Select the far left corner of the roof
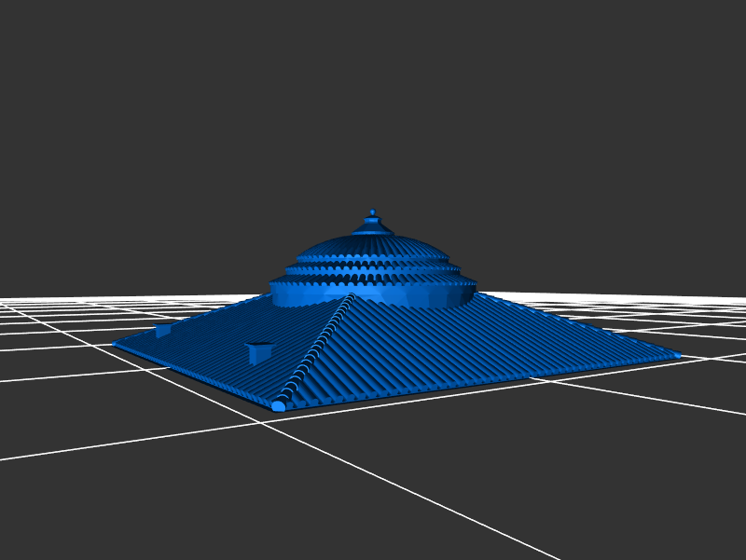 (x=117, y=344)
